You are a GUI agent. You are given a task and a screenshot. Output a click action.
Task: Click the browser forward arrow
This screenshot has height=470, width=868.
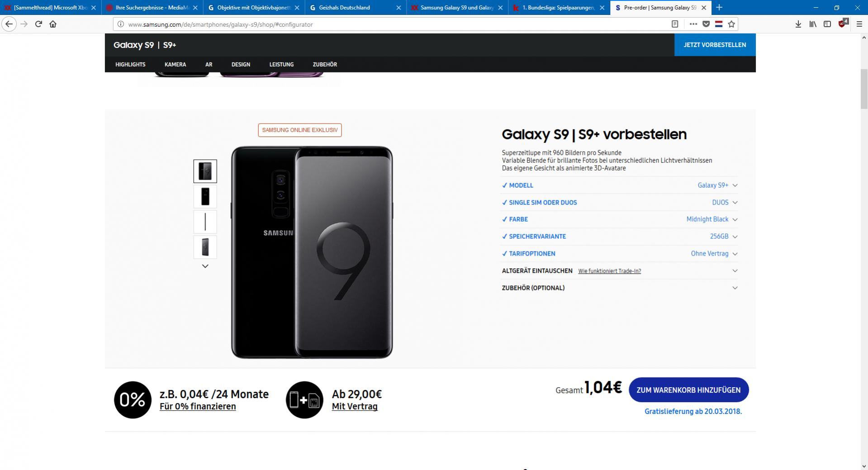pos(24,24)
